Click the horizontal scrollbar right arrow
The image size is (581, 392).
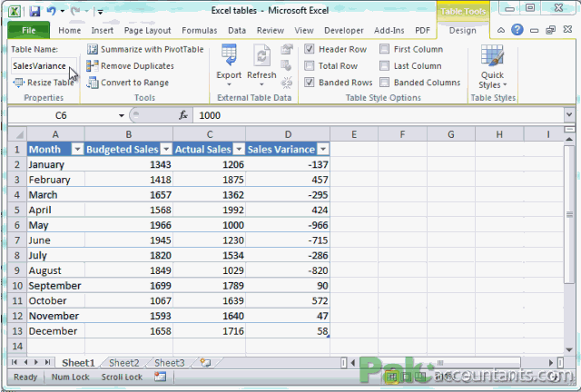551,363
